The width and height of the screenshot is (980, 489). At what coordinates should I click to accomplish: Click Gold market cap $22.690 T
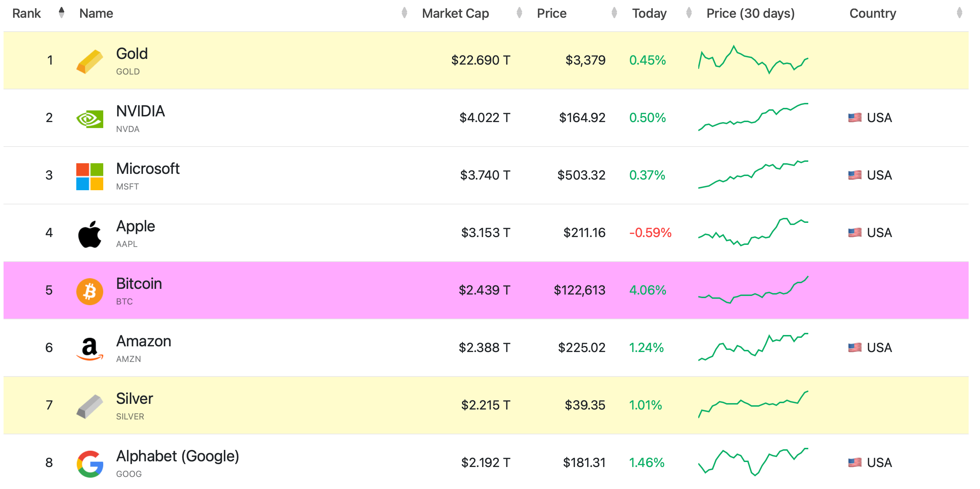coord(480,60)
